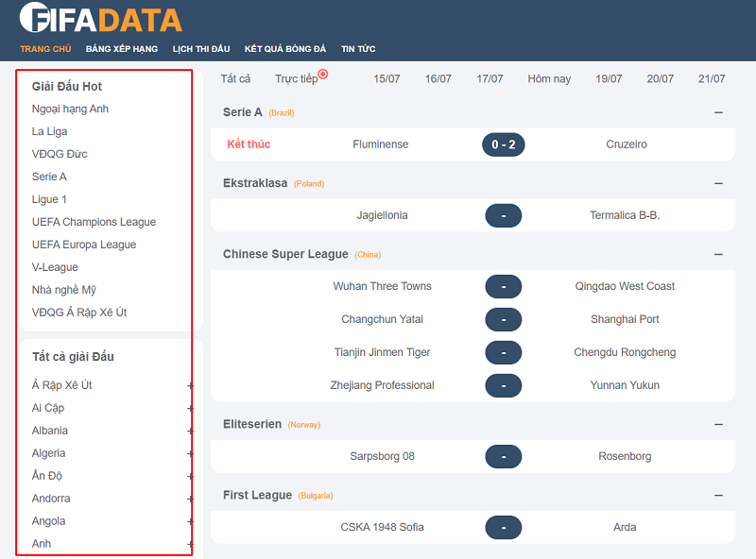The height and width of the screenshot is (559, 756).
Task: Click the Rosenborg team name
Action: (x=625, y=456)
